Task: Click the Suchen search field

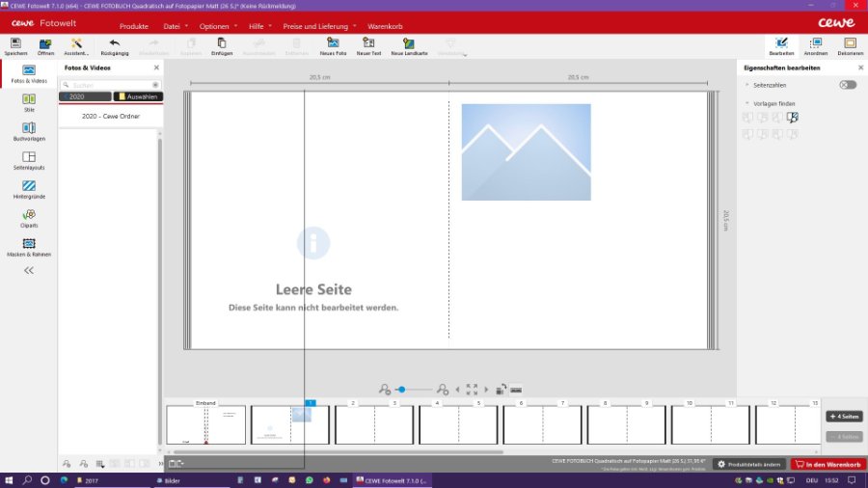Action: 111,85
